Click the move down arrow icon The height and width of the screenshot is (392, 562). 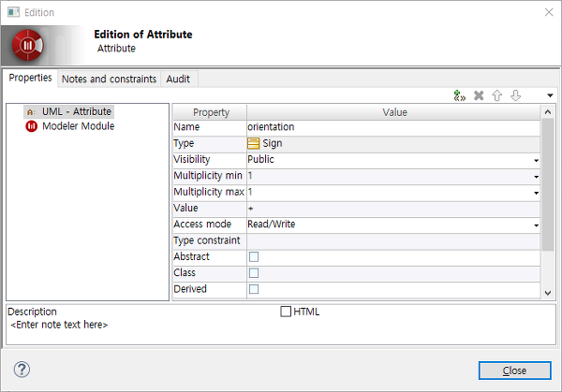click(x=515, y=95)
